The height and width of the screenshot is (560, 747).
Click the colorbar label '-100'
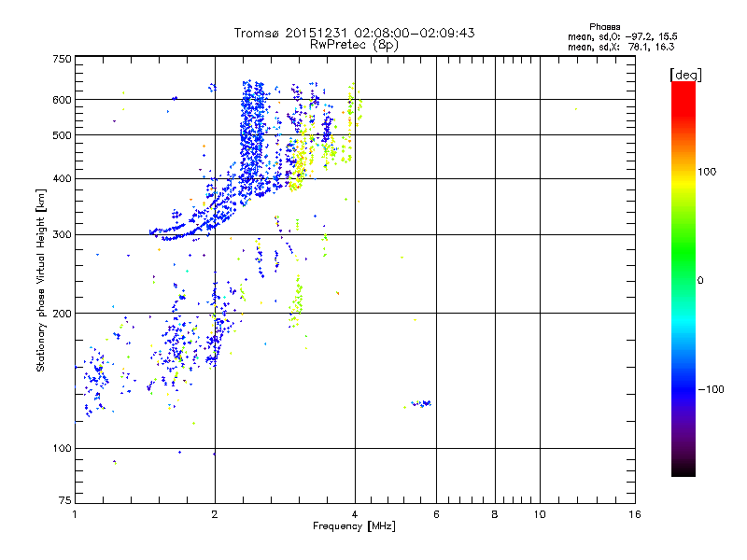[712, 389]
